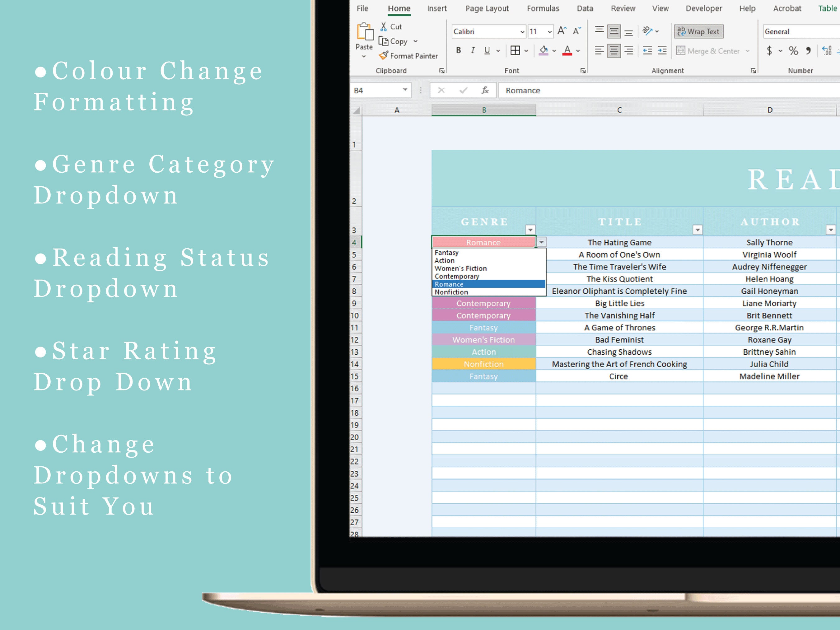Toggle underline formatting
Screen dimensions: 840x630
point(487,50)
